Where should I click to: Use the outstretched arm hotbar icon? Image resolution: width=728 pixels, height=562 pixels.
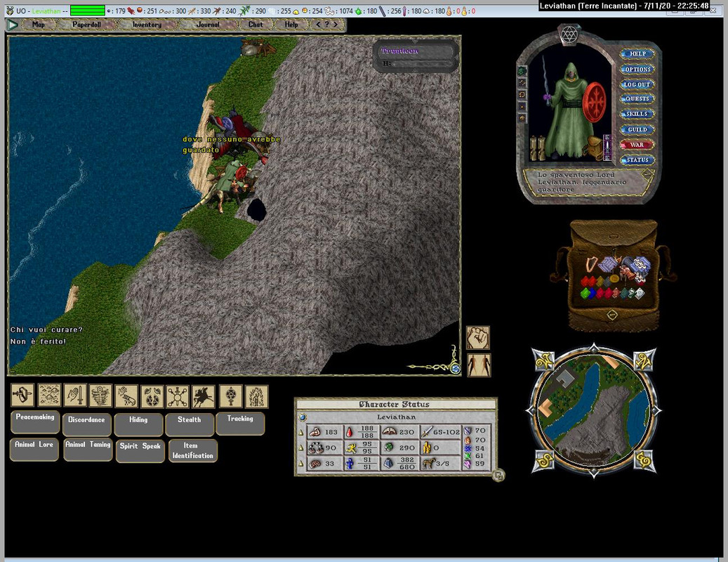click(126, 397)
